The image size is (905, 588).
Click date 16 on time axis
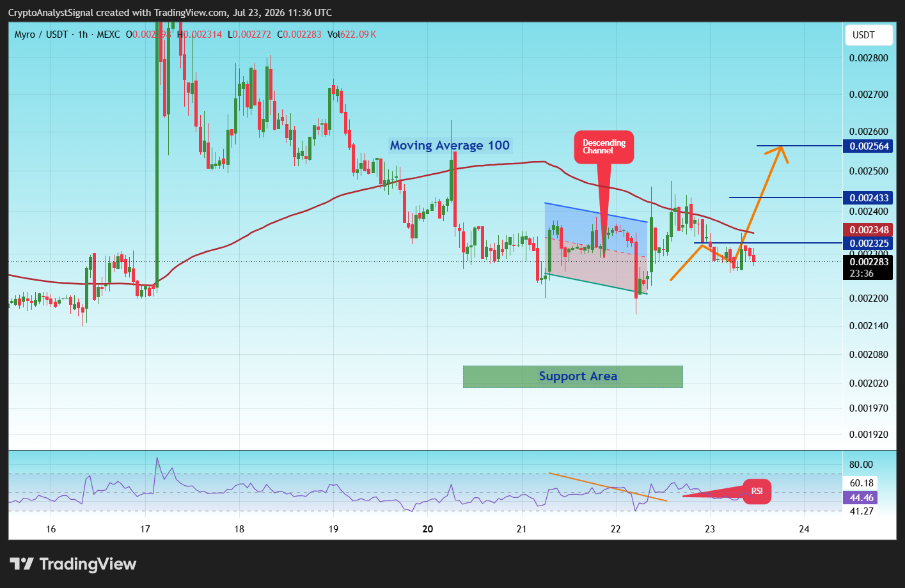[x=51, y=529]
